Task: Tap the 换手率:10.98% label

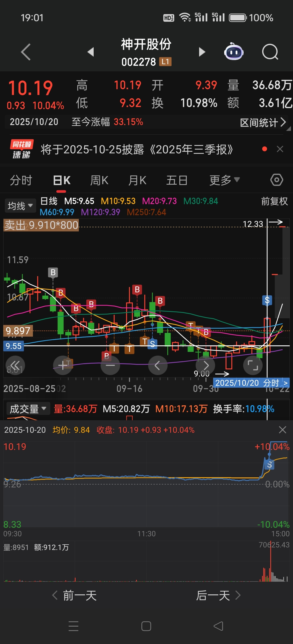Action: click(x=243, y=409)
